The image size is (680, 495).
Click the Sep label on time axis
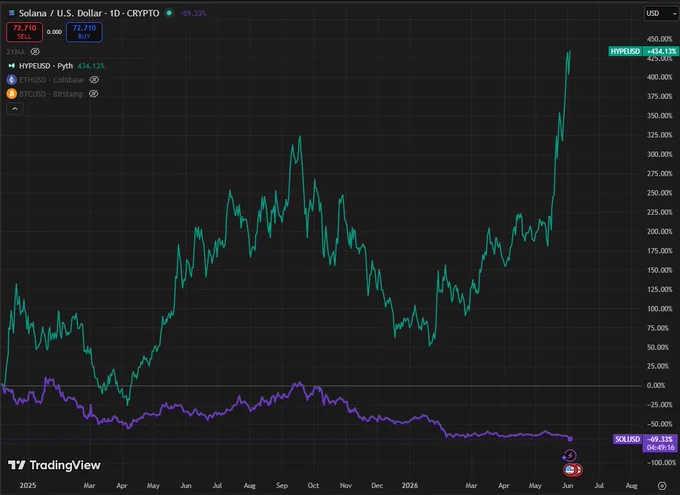coord(282,485)
